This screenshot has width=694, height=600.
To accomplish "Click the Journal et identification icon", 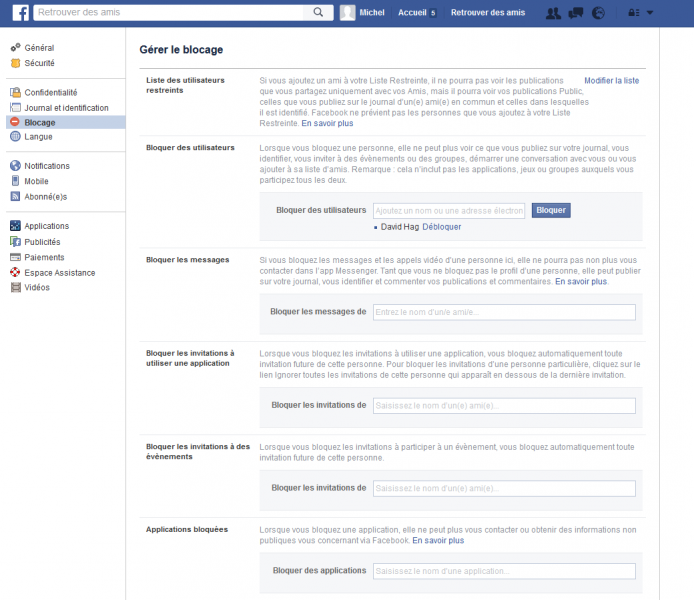I will coord(15,108).
